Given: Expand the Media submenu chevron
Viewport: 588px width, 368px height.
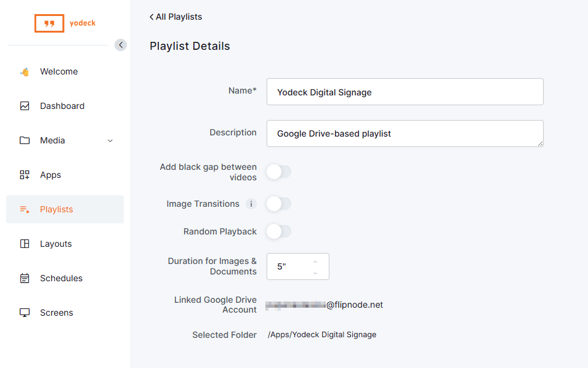Looking at the screenshot, I should (110, 141).
